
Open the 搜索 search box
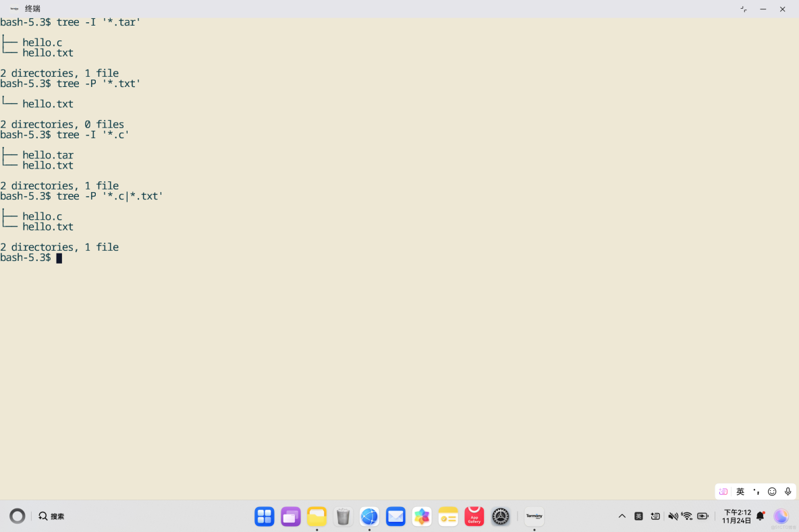51,516
